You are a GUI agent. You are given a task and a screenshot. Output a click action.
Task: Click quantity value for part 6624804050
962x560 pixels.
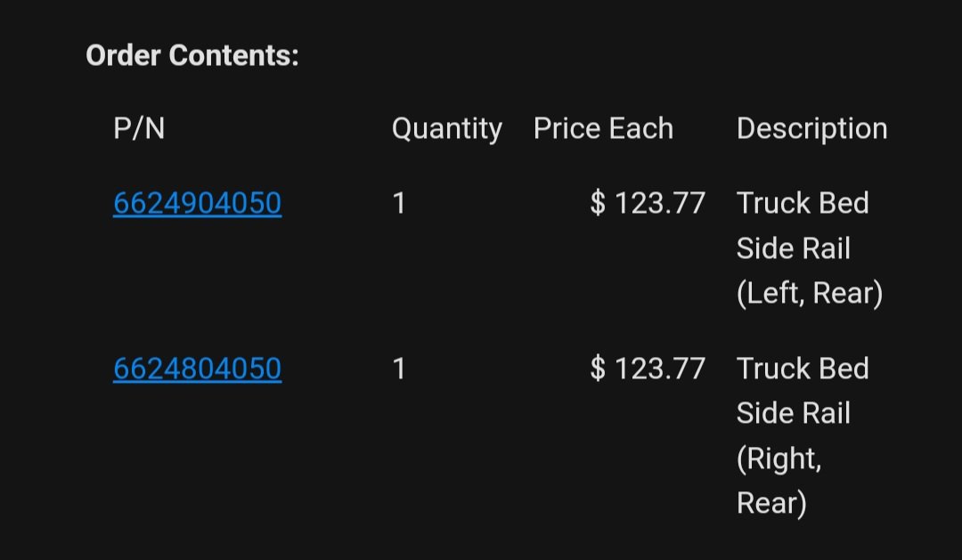(399, 369)
